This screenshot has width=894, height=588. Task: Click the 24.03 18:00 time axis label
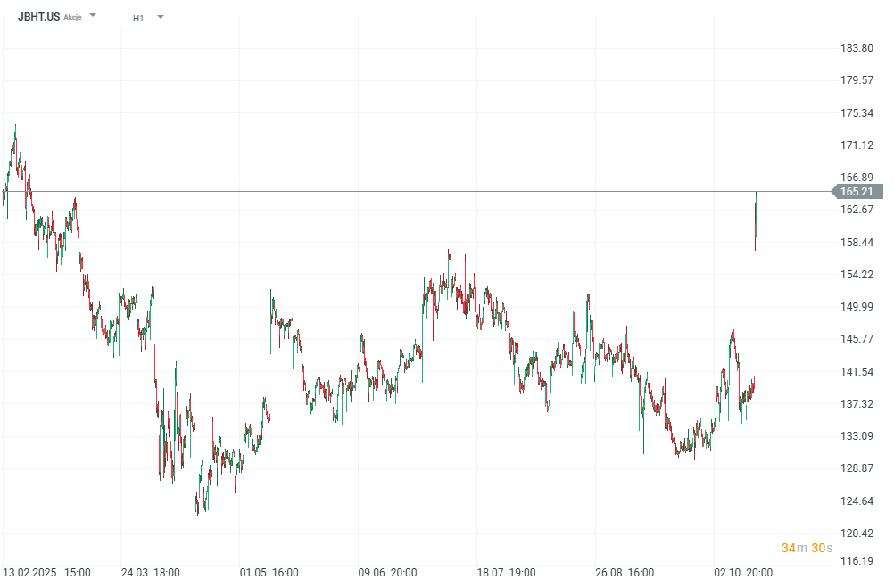(x=150, y=572)
